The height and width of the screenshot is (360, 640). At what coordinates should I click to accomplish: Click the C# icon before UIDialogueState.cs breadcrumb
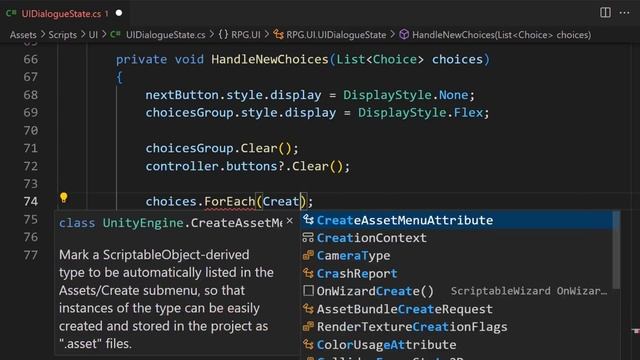click(x=116, y=35)
